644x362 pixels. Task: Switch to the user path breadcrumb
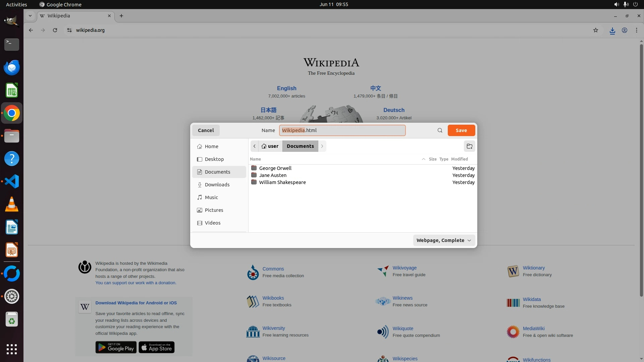coord(270,146)
